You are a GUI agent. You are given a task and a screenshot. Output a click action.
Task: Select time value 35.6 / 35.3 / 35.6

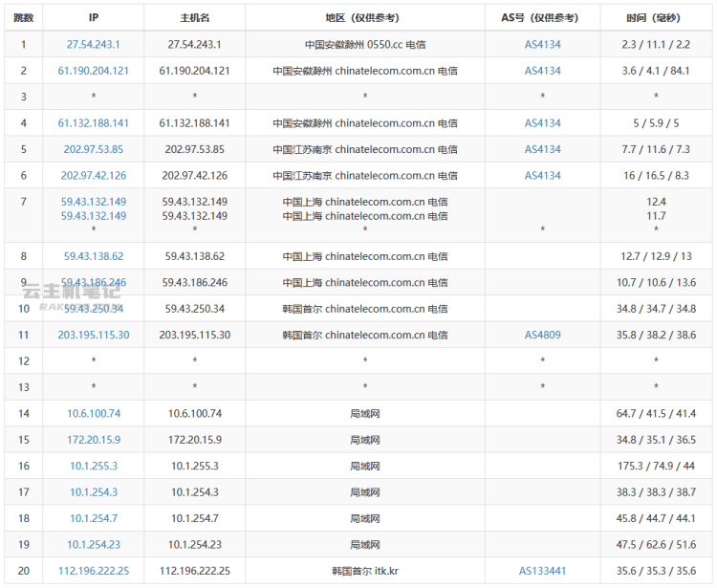(656, 571)
